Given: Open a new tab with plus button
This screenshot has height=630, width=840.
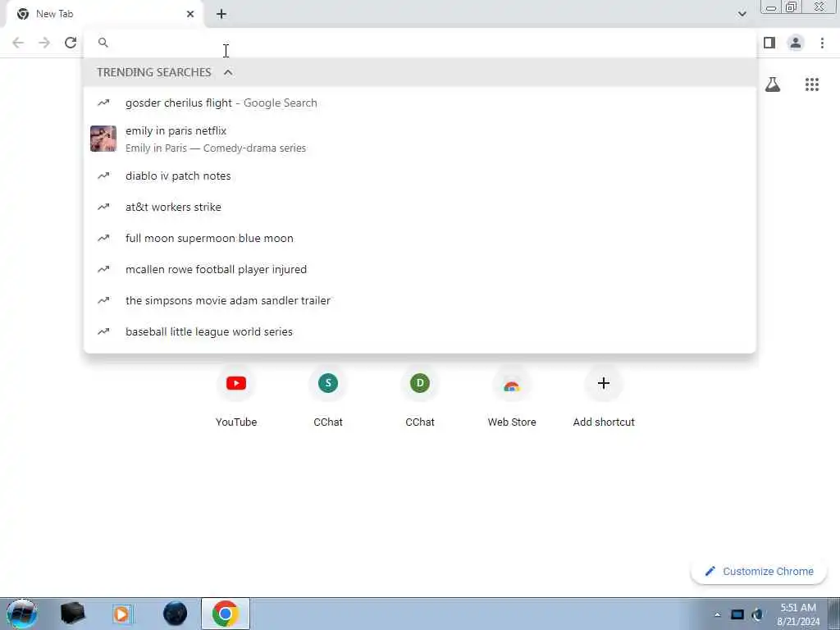Looking at the screenshot, I should (x=221, y=14).
